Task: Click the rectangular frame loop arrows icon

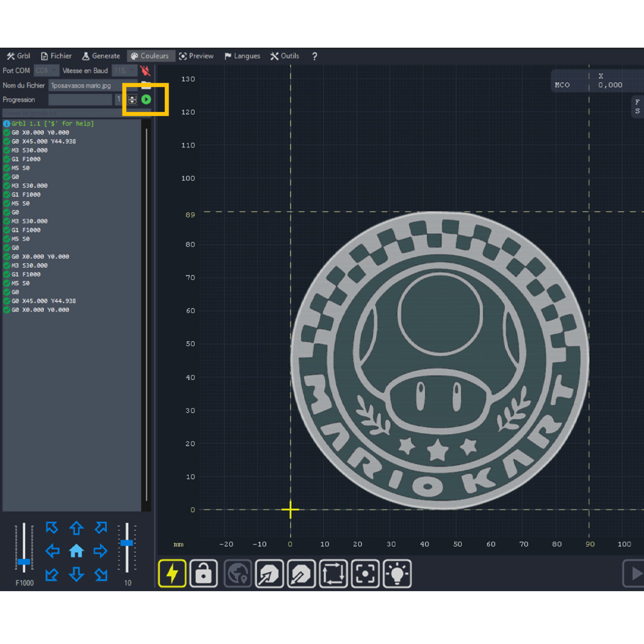Action: click(333, 573)
